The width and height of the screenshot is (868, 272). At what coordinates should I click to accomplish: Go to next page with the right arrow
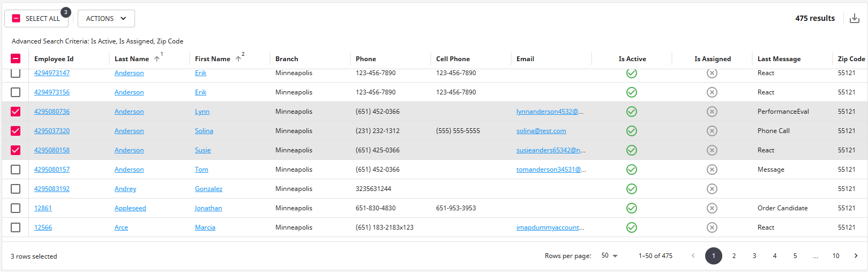(856, 256)
